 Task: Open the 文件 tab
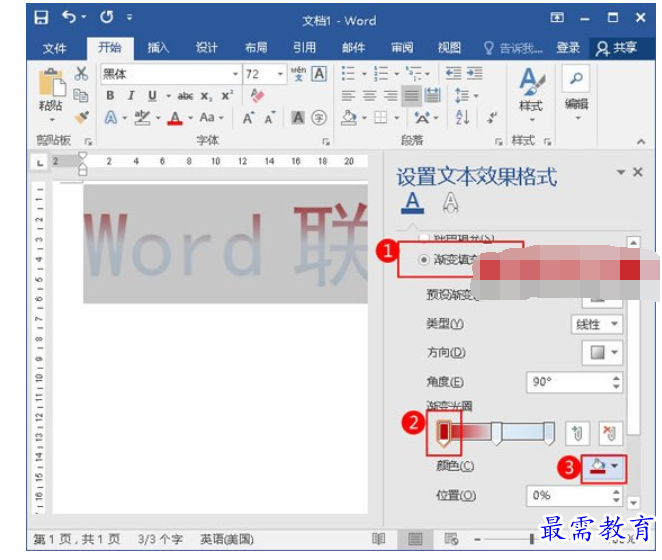54,48
